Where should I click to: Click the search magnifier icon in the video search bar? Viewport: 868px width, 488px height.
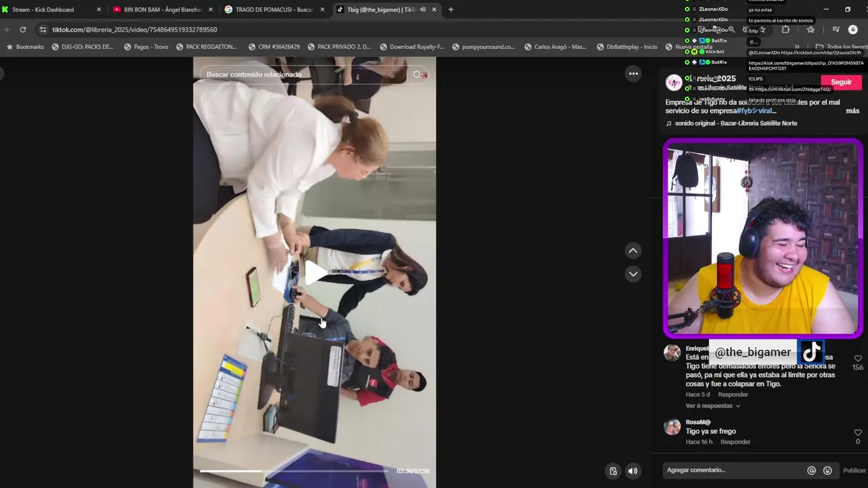418,75
